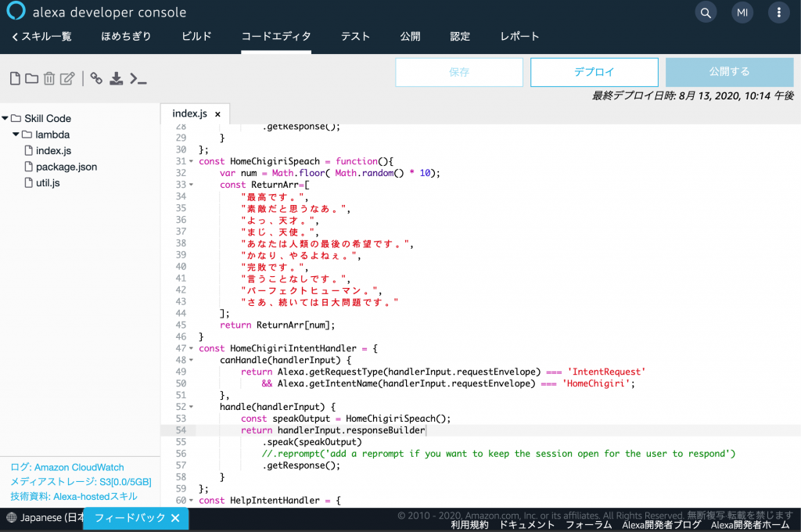801x532 pixels.
Task: Dismiss the フィードバック banner with its X
Action: 175,518
